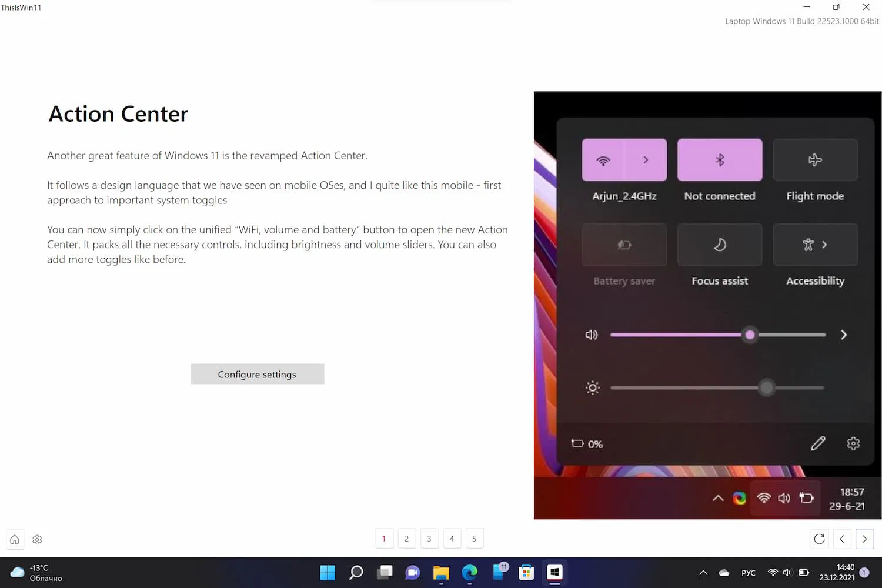Screen dimensions: 882x588
Task: Go to the previous page with the left arrow
Action: tap(842, 539)
